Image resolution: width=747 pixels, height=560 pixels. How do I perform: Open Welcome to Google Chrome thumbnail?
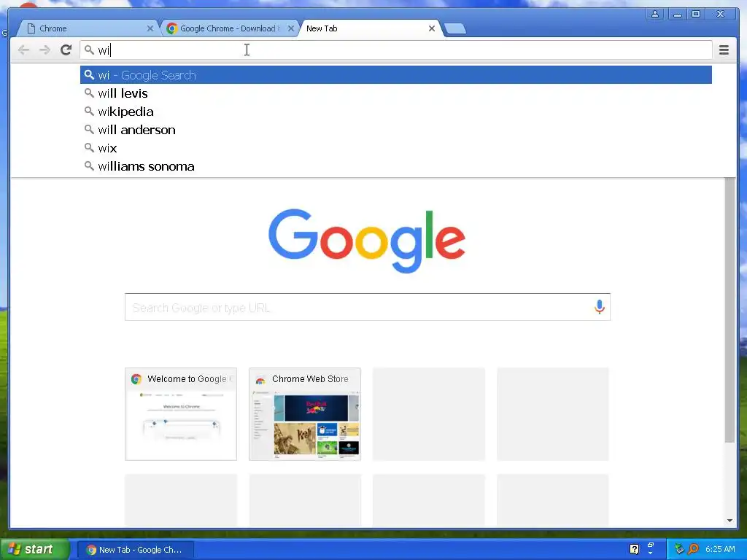tap(181, 414)
